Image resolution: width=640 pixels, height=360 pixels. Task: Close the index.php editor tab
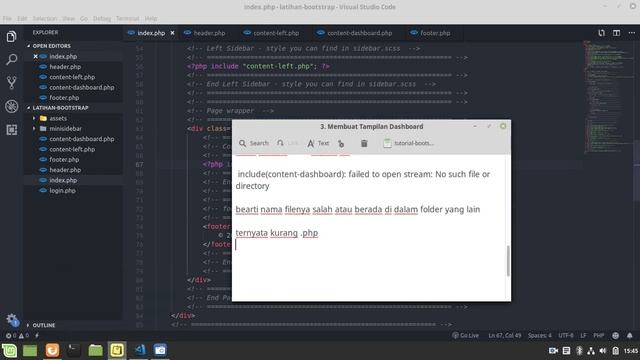[172, 33]
